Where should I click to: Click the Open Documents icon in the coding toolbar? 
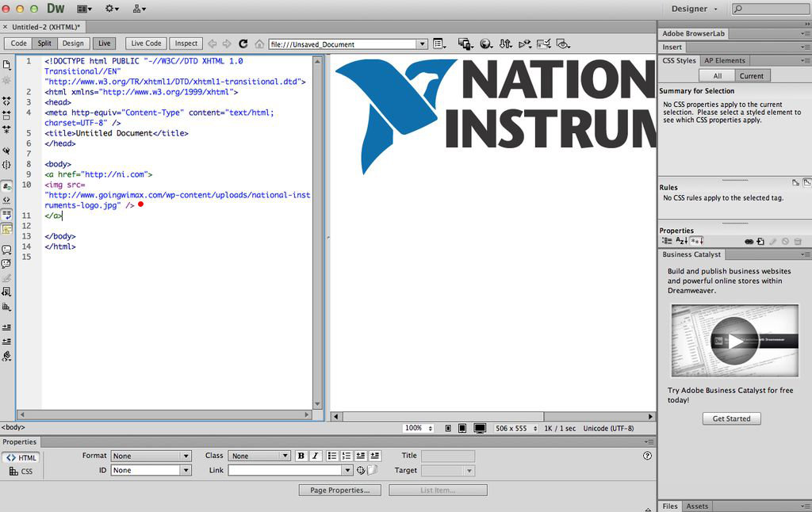point(6,65)
